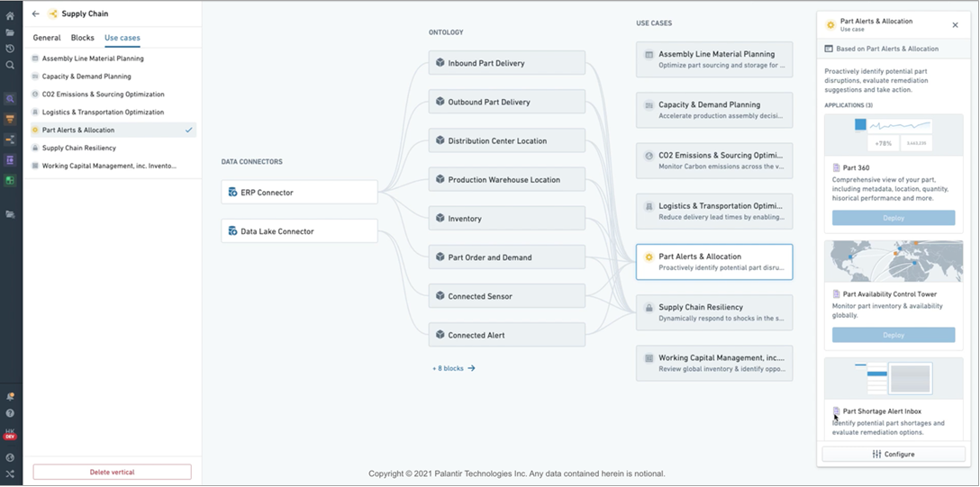
Task: Open the purple document app icon
Action: coord(10,160)
